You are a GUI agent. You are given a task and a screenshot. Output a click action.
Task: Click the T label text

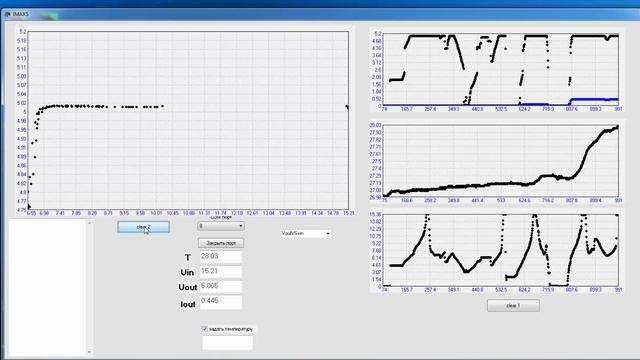point(188,258)
